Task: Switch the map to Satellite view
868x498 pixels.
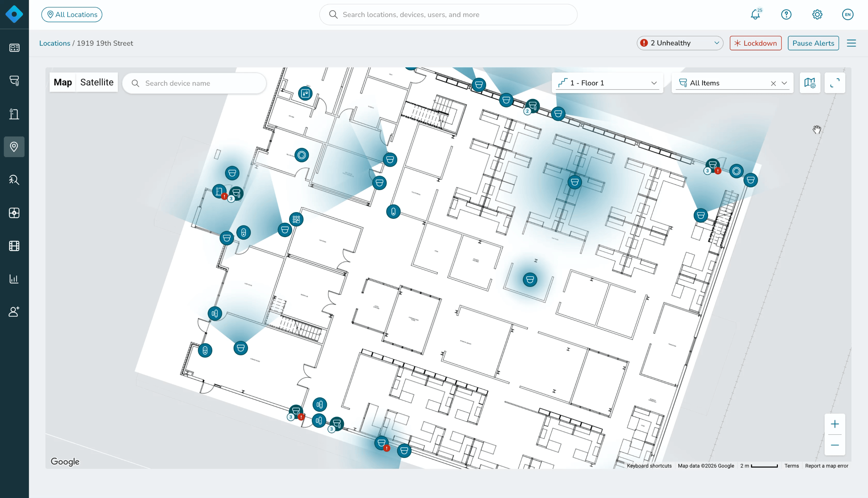Action: tap(97, 82)
